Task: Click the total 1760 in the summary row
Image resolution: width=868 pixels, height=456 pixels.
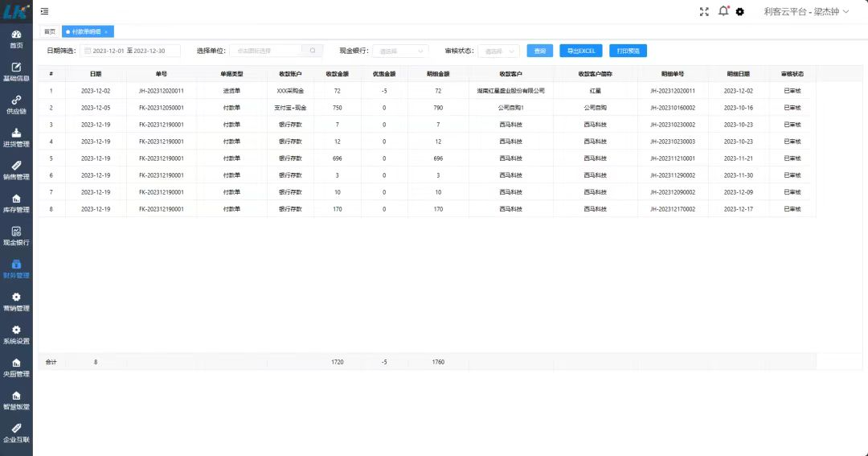Action: [x=438, y=363]
